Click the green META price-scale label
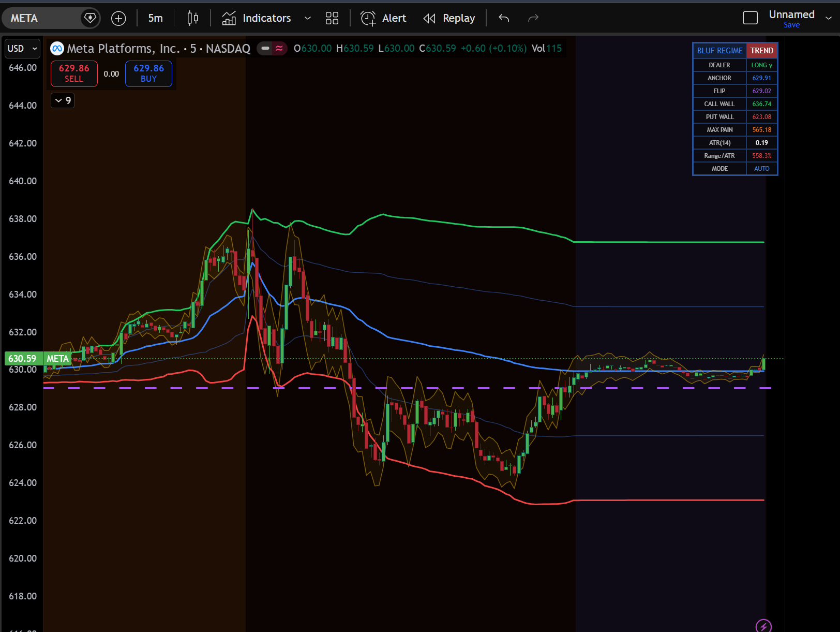 click(57, 359)
